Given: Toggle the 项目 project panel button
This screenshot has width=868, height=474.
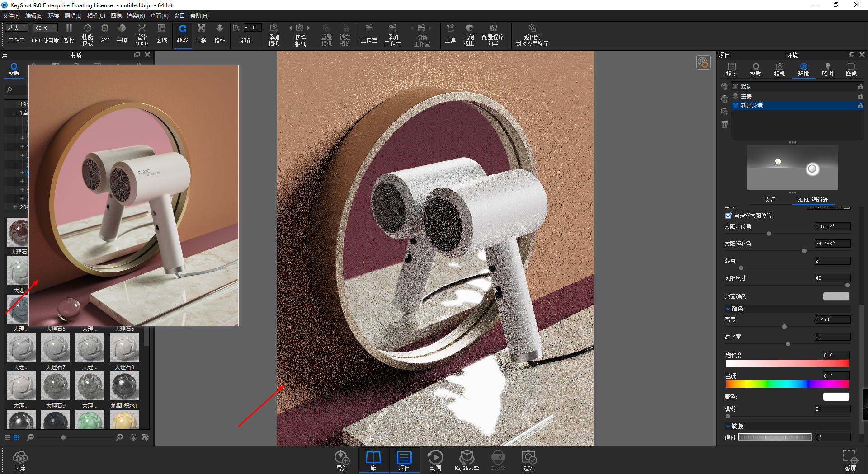Looking at the screenshot, I should pos(404,460).
